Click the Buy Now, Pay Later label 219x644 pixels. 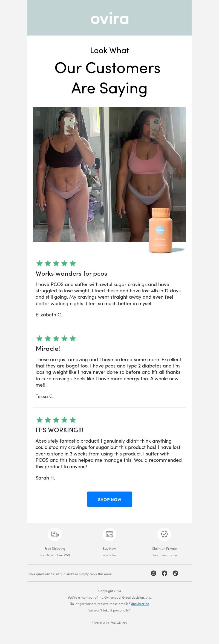click(109, 552)
